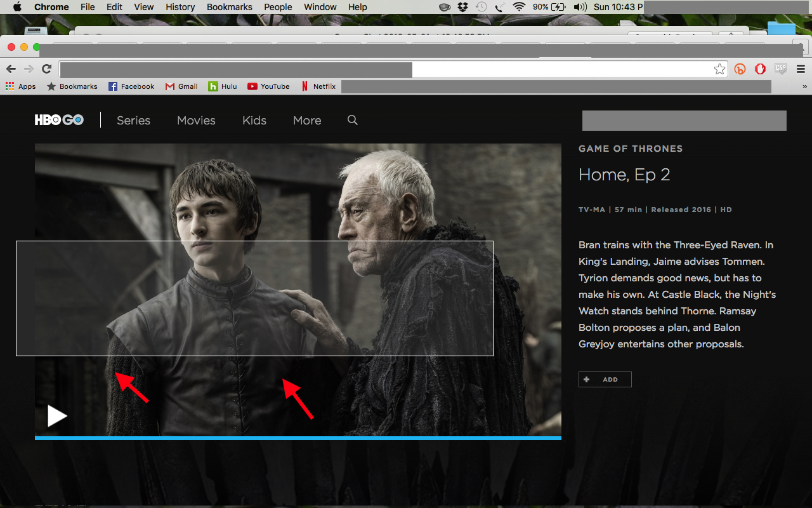Click the CSS extension icon
The image size is (812, 508).
coord(780,69)
